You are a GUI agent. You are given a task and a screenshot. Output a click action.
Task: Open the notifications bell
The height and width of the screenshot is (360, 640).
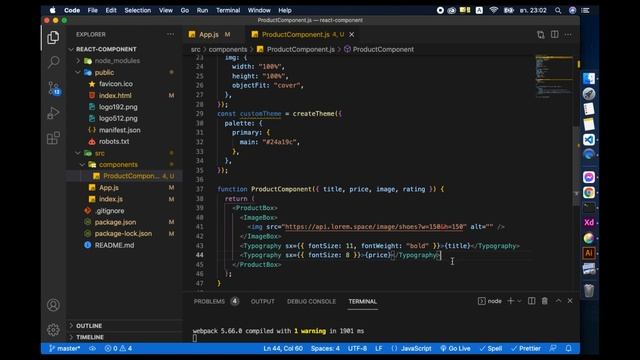(568, 348)
